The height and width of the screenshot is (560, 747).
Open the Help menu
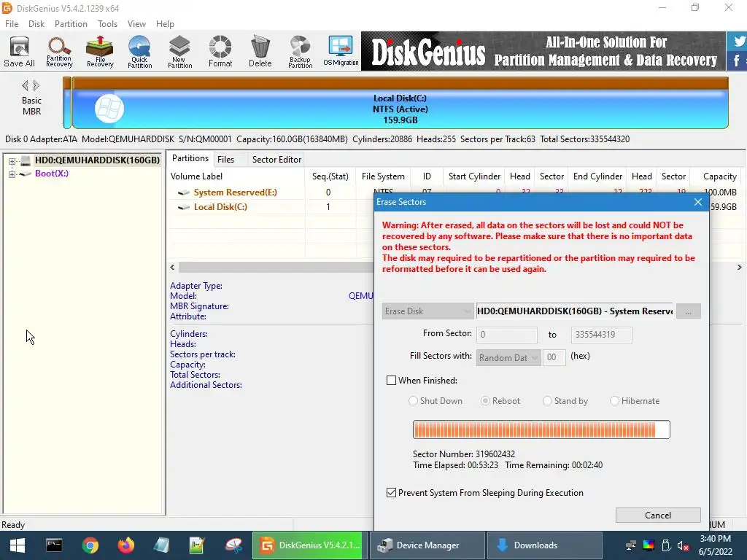click(x=165, y=24)
